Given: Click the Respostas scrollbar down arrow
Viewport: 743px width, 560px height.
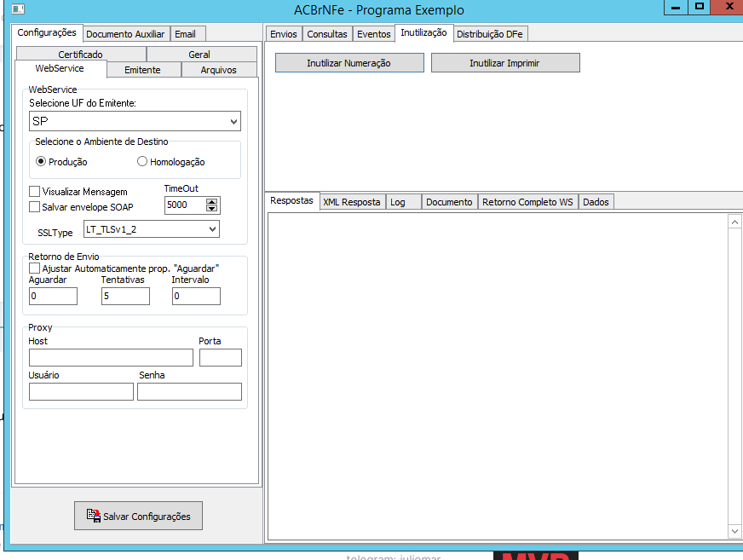Looking at the screenshot, I should pos(734,531).
